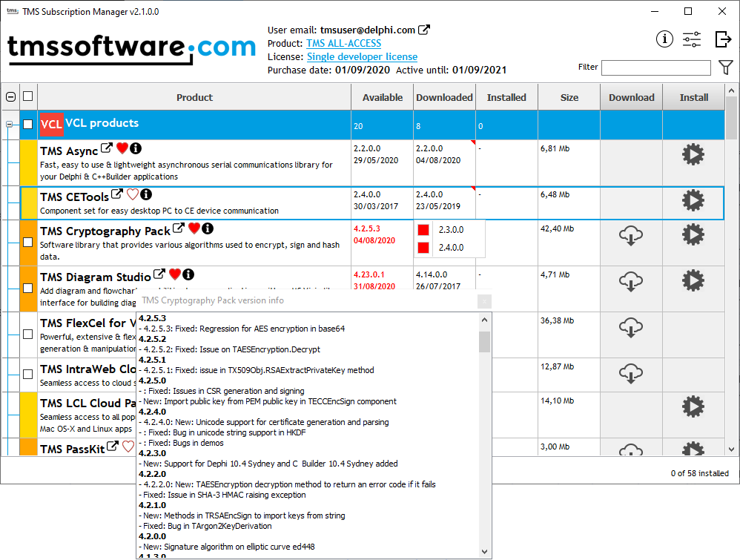
Task: Check the VCL products group checkbox
Action: 28,124
